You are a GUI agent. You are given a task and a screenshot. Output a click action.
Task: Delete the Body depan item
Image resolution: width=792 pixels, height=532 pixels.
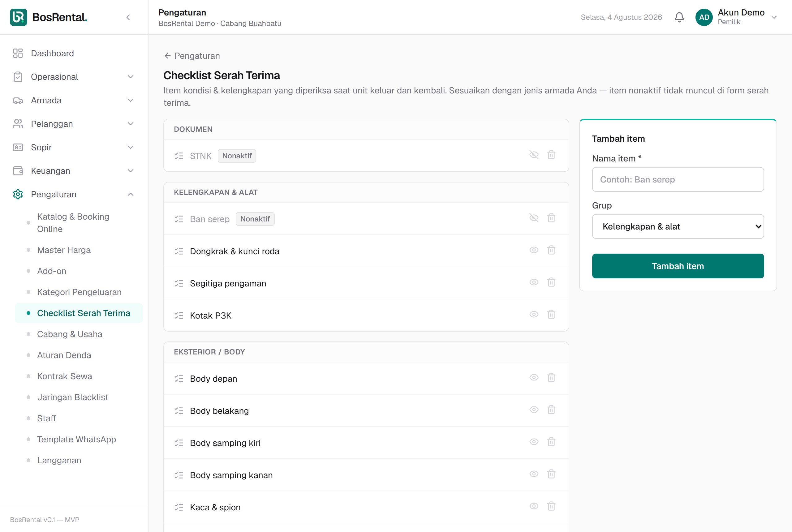click(x=551, y=378)
